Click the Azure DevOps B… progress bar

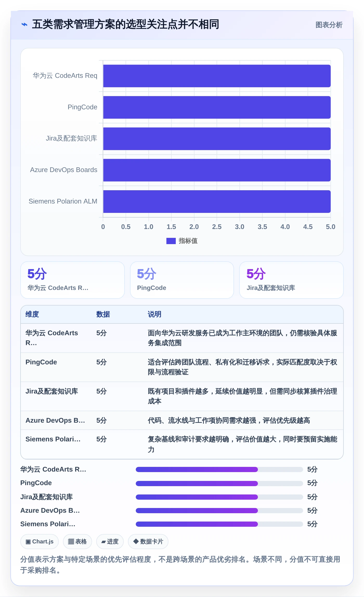pyautogui.click(x=219, y=511)
